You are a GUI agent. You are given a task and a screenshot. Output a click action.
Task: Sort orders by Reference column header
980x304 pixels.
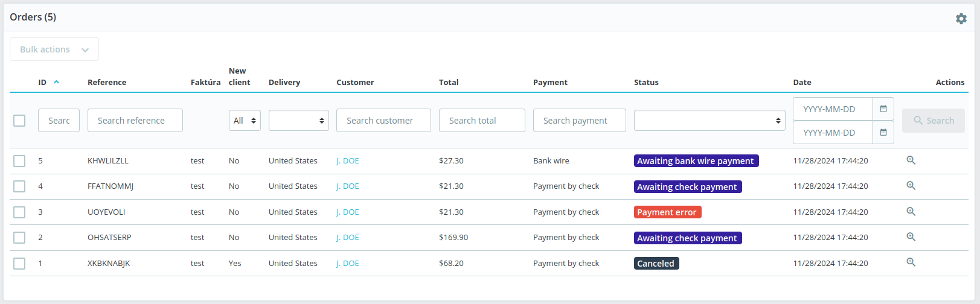pos(107,83)
